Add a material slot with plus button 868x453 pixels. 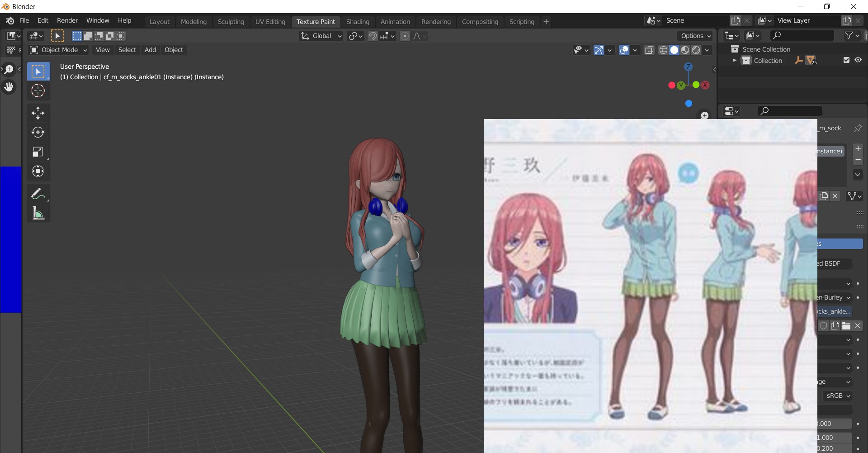click(858, 149)
